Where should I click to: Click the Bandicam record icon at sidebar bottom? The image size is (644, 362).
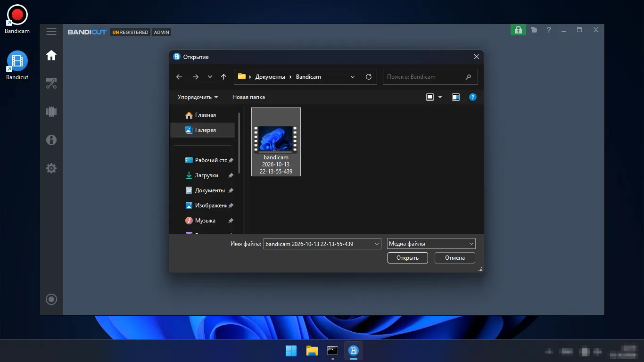[51, 299]
